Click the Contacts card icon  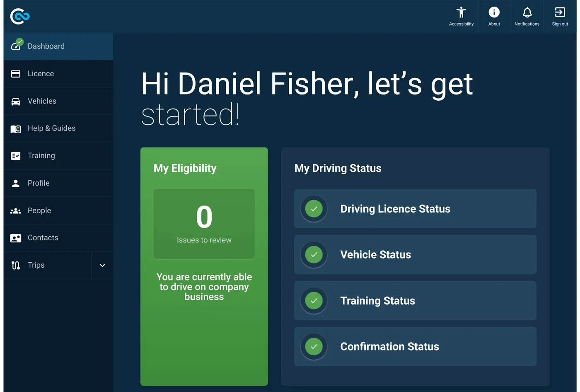[16, 238]
